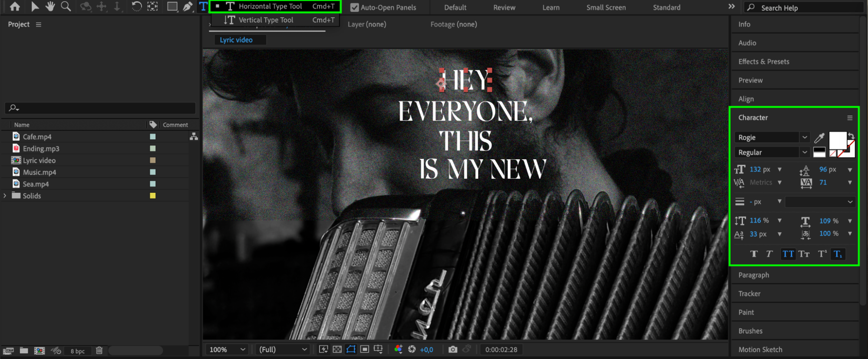Click the 8 bpc color depth button

(78, 351)
